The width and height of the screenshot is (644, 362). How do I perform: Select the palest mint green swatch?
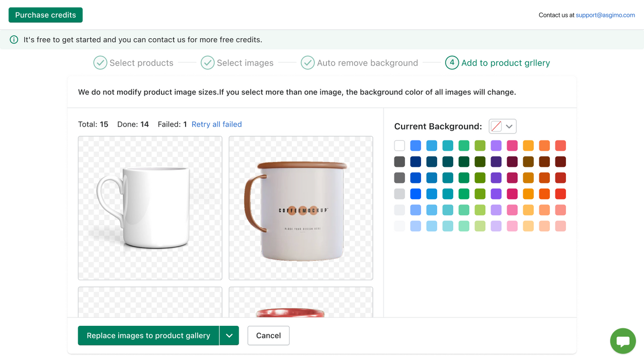point(464,226)
